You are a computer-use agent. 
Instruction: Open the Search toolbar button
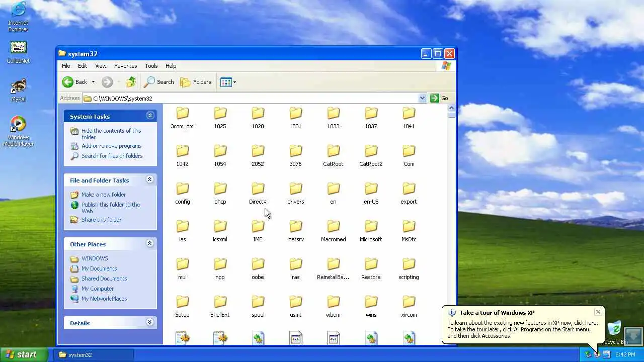[159, 82]
